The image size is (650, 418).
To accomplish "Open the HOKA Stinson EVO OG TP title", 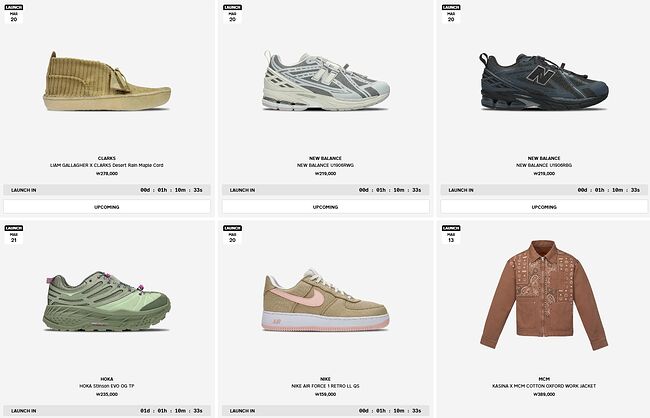I will pos(107,386).
